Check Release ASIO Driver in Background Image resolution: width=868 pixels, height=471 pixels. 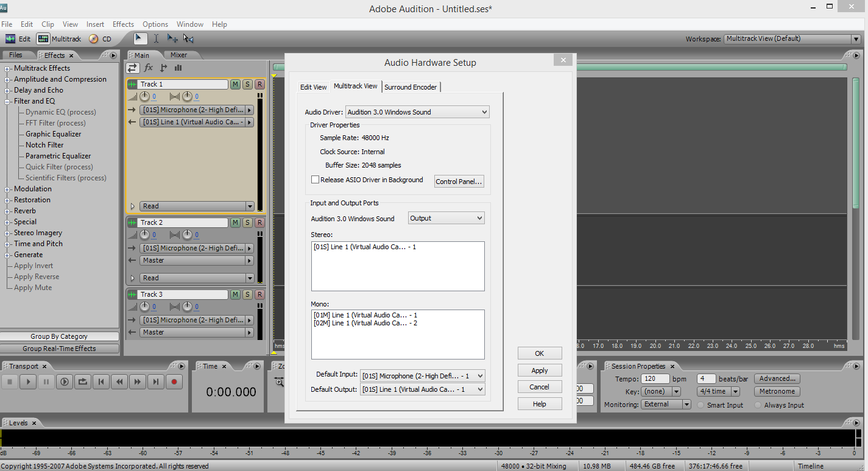pyautogui.click(x=315, y=180)
